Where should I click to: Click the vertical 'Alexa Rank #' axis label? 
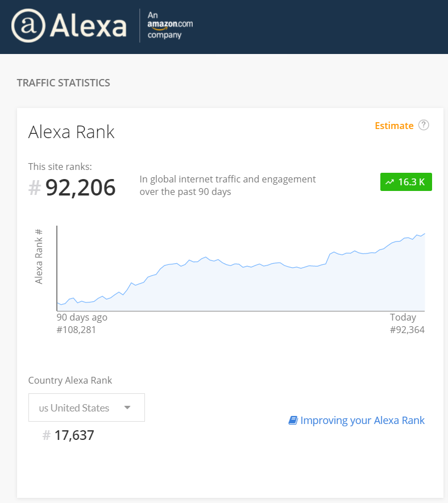point(39,257)
